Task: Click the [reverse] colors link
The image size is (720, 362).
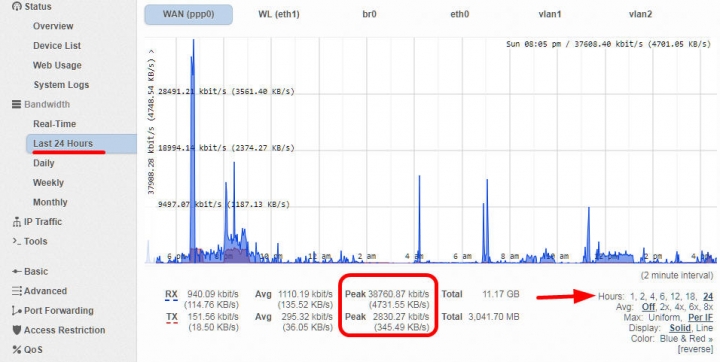Action: (696, 349)
